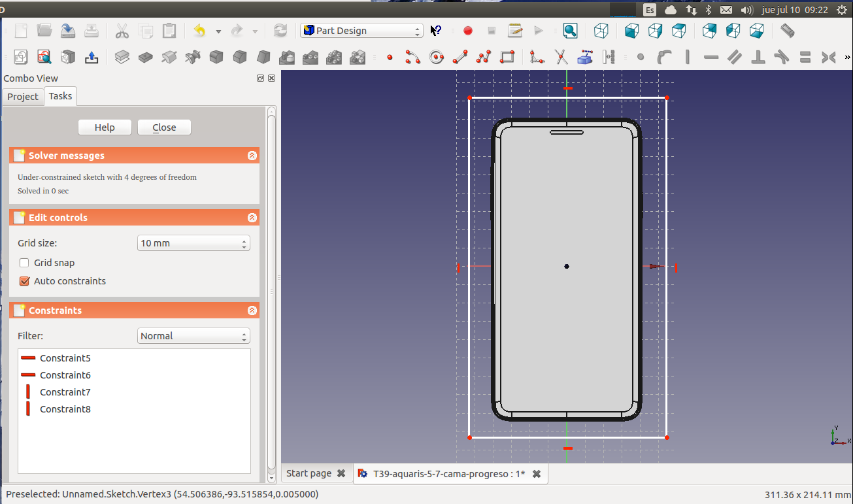Screen dimensions: 853x504
Task: Click the Close button in Tasks
Action: 164,127
